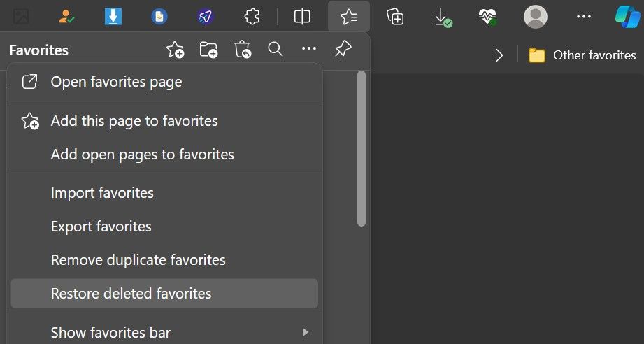Open the Split screen toolbar icon
The image size is (644, 344).
302,17
